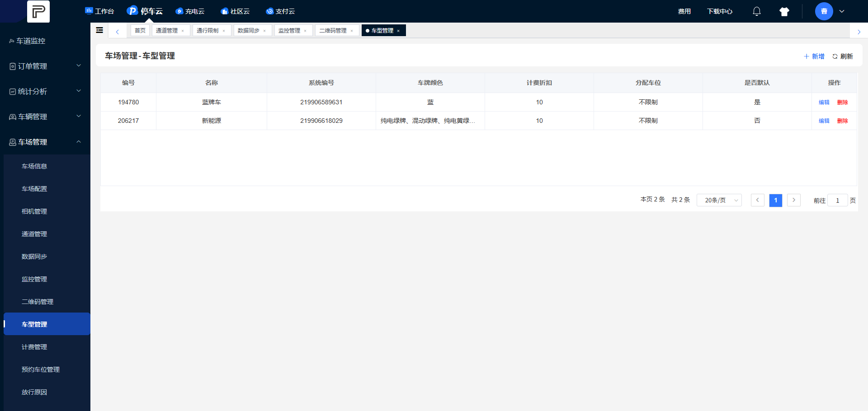Collapse the 车场管理 sidebar menu
The width and height of the screenshot is (868, 411).
45,142
